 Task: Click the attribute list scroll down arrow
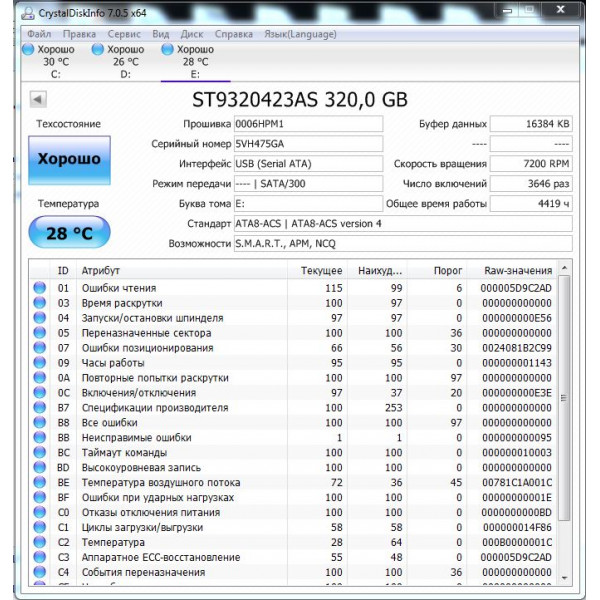pos(564,577)
